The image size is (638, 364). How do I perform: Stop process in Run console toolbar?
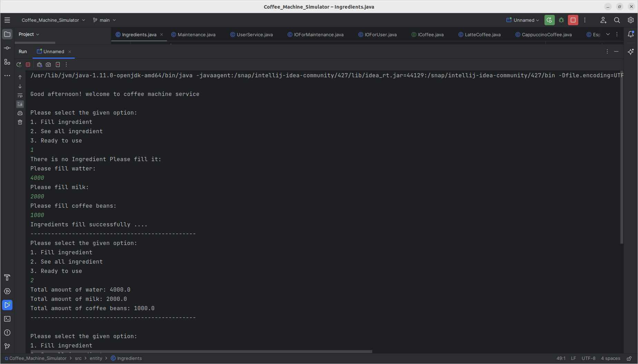(28, 65)
